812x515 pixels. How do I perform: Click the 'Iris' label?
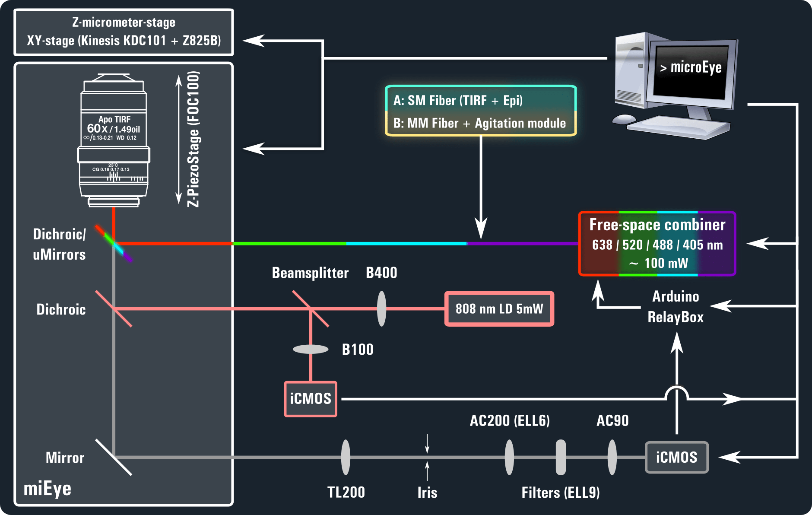pyautogui.click(x=427, y=493)
